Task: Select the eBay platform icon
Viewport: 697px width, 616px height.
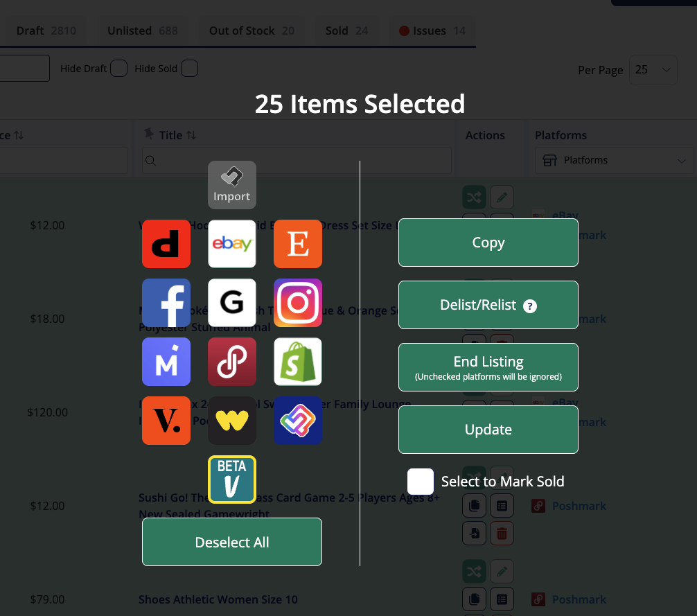Action: pyautogui.click(x=232, y=244)
